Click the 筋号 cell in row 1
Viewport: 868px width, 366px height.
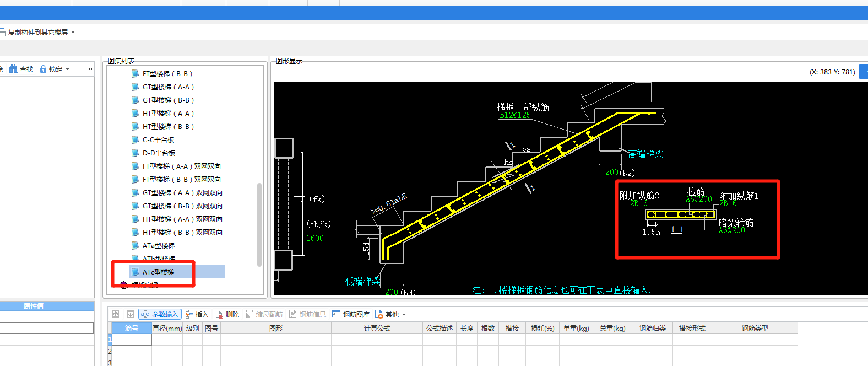click(132, 340)
